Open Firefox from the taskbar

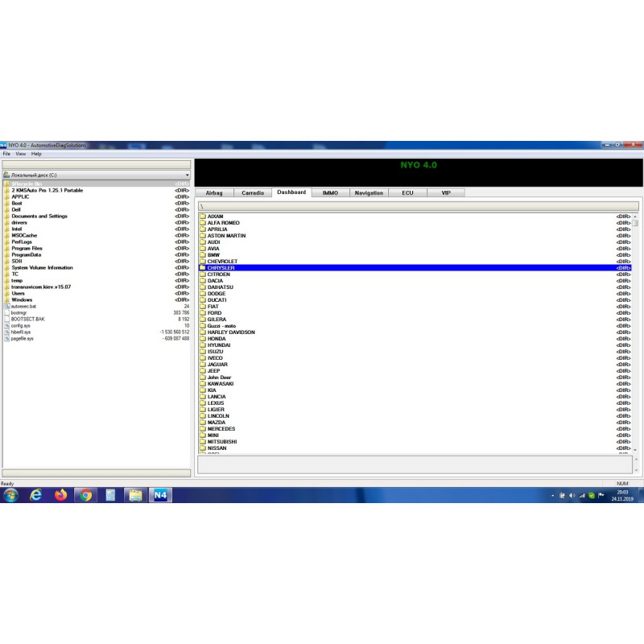[x=61, y=495]
